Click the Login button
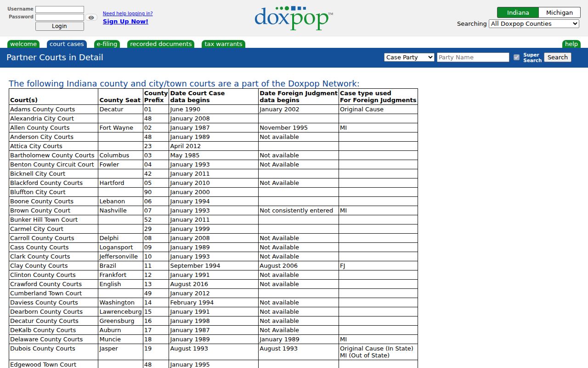Screen dimensions: 588x368 tap(60, 26)
